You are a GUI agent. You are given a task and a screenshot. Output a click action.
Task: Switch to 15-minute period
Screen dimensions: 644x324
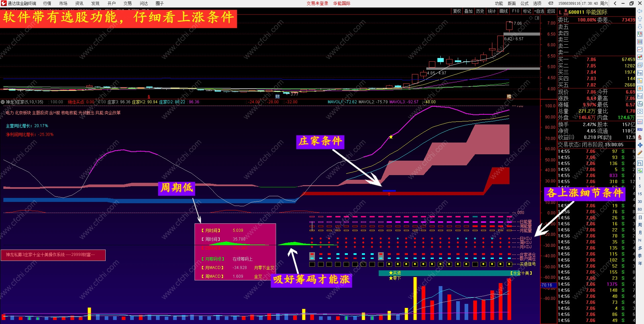pos(640,194)
